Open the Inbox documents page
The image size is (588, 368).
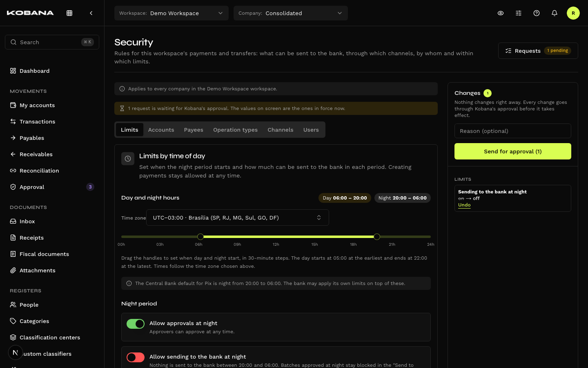tap(52, 221)
